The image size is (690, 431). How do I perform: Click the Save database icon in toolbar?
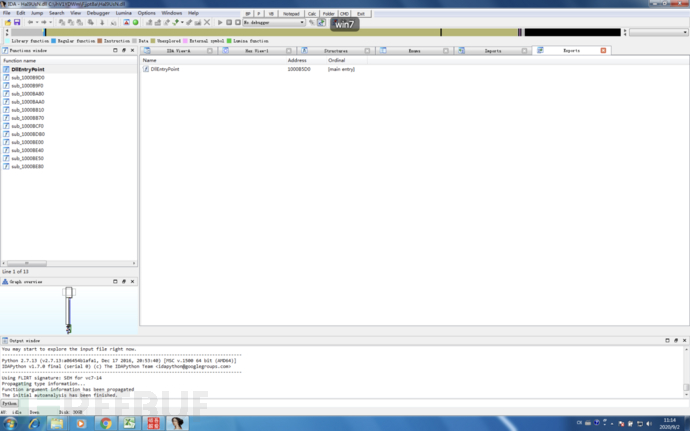pos(15,21)
